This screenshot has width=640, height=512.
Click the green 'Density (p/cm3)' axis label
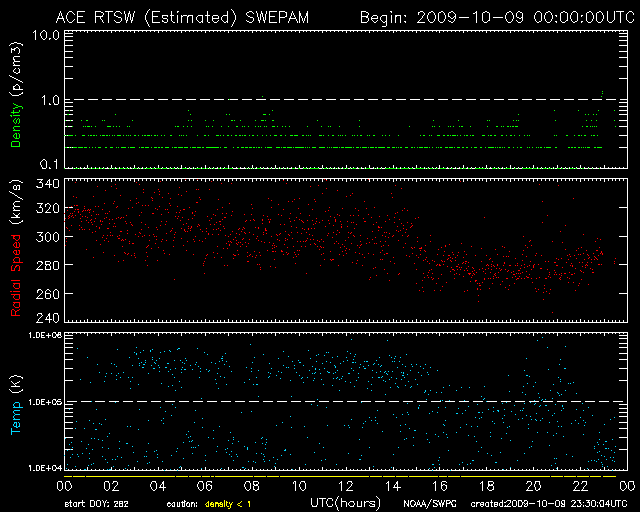click(x=16, y=95)
